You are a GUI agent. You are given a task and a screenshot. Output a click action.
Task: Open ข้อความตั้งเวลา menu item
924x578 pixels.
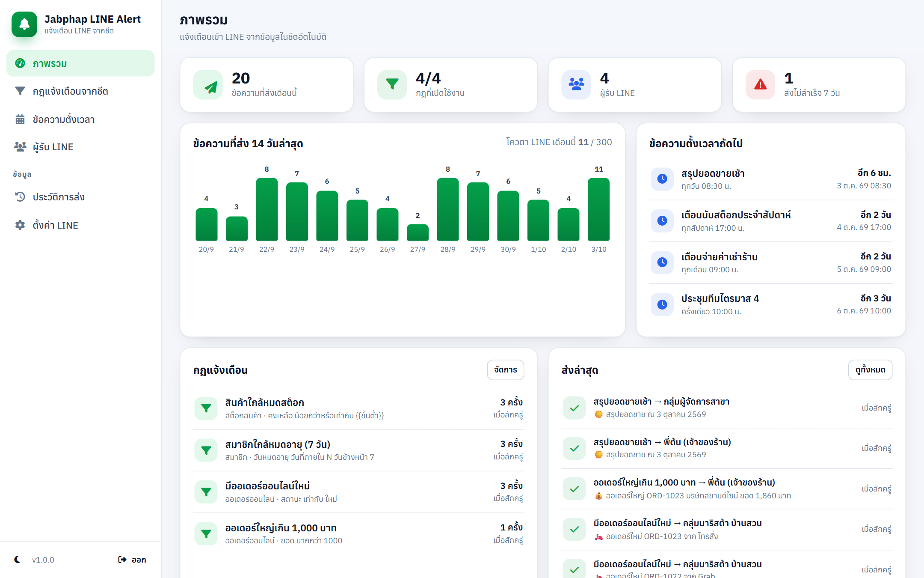(x=80, y=119)
